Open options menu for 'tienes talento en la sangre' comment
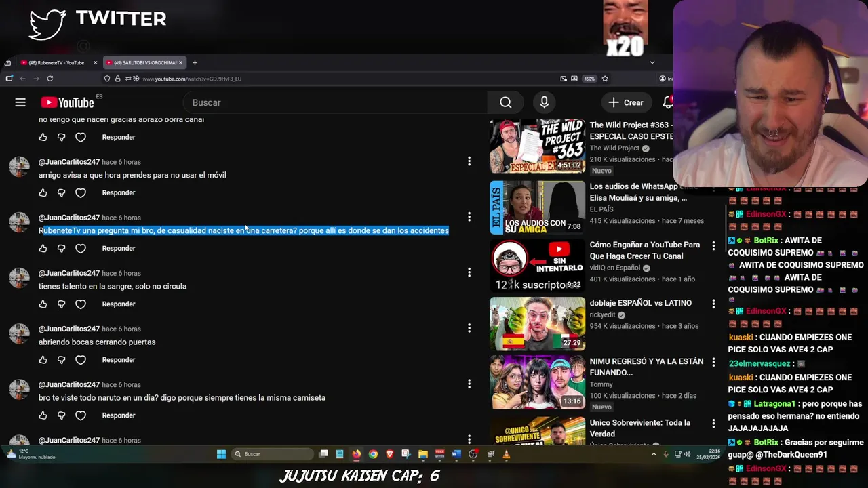Image resolution: width=868 pixels, height=488 pixels. (469, 272)
